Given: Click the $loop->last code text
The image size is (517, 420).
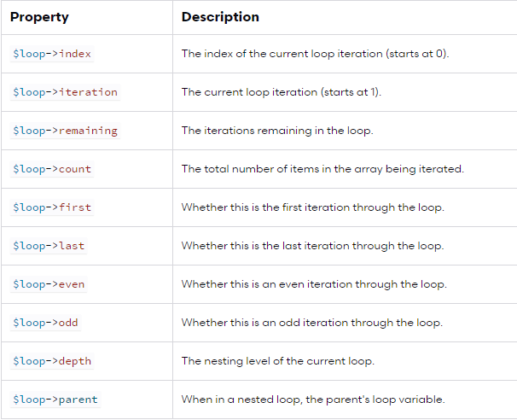Looking at the screenshot, I should [x=49, y=246].
